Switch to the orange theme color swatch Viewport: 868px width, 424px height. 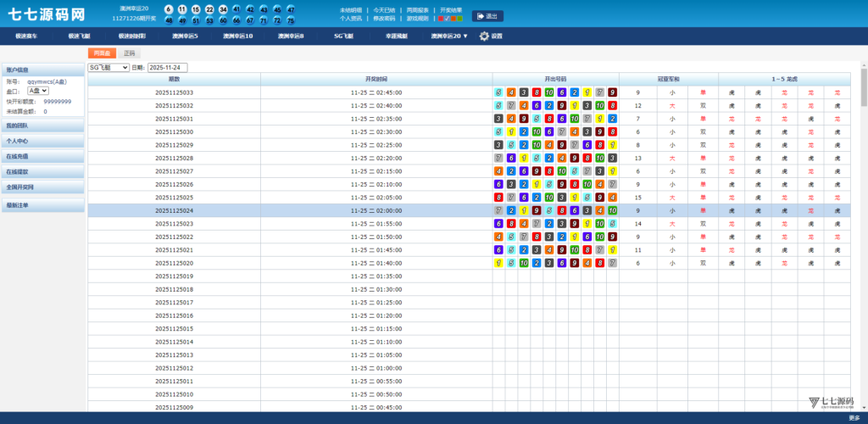[453, 18]
